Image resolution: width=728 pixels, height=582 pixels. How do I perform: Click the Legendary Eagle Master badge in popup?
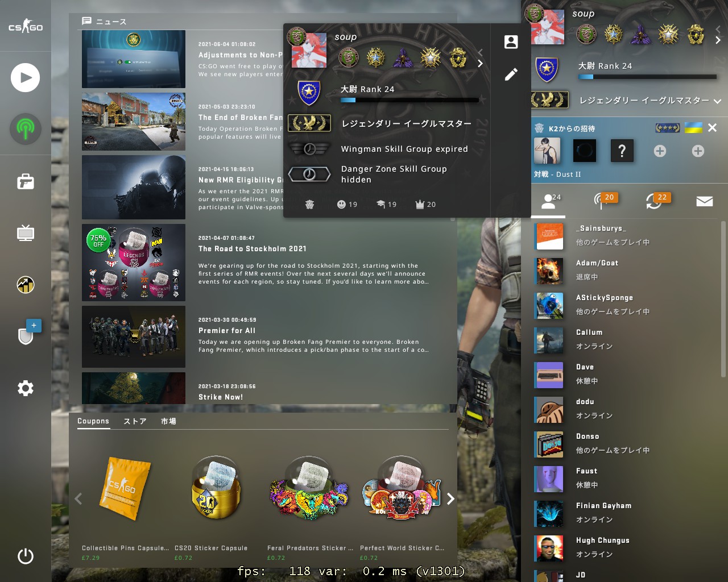click(309, 123)
